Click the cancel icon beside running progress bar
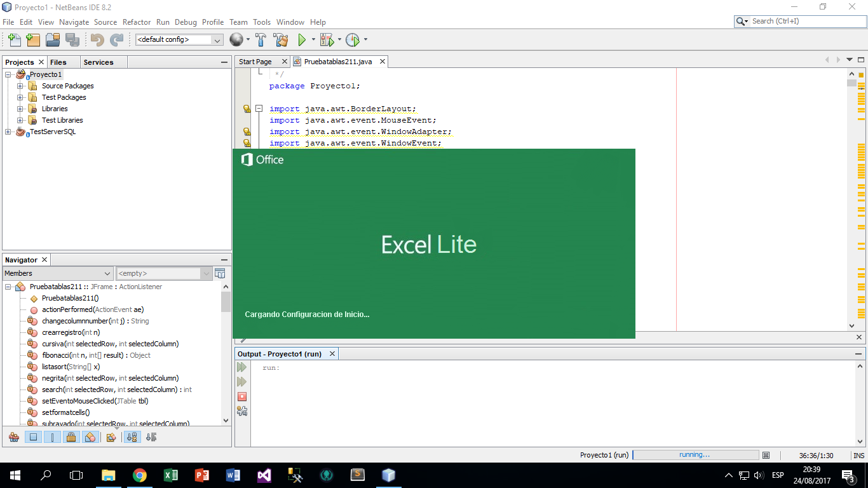This screenshot has height=488, width=868. pos(766,455)
